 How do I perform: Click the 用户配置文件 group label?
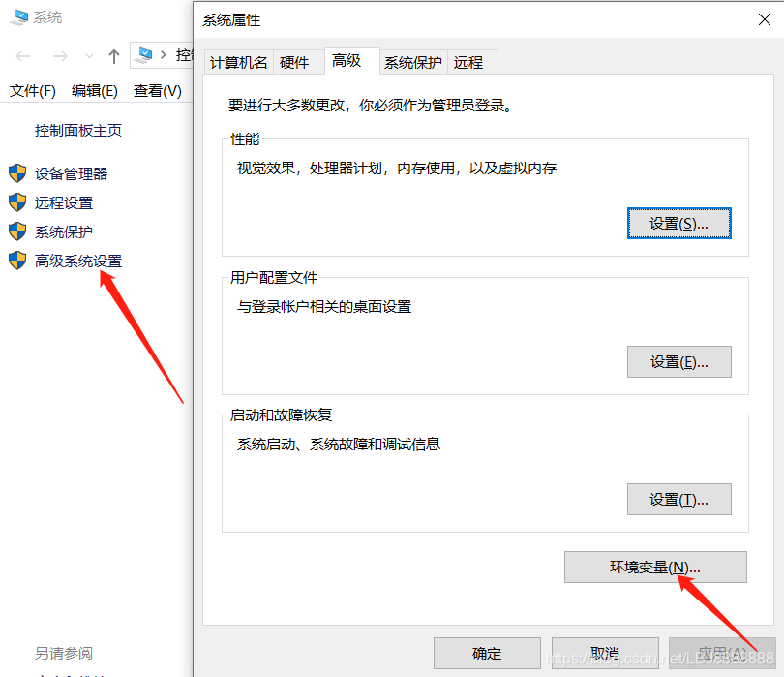[x=274, y=278]
